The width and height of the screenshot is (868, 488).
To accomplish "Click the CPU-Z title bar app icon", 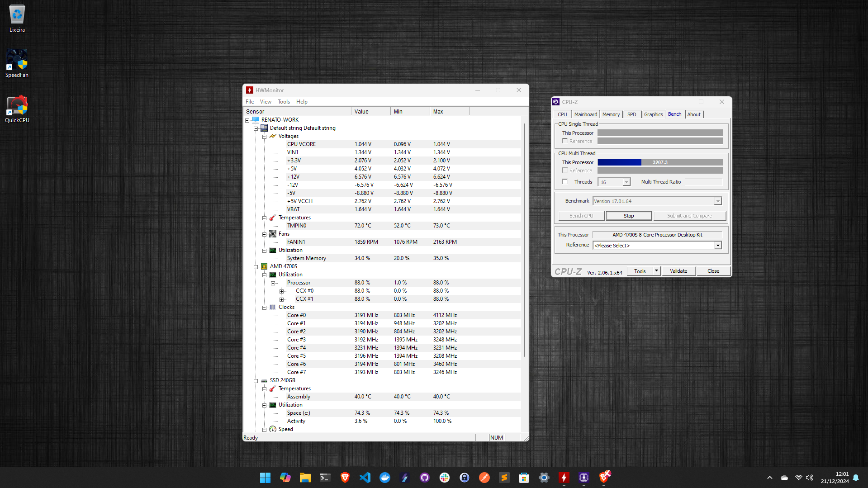I will click(556, 102).
